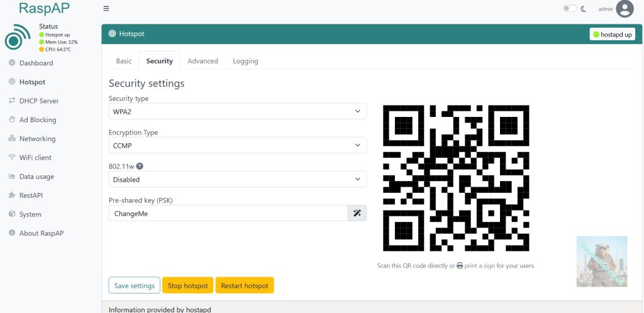Image resolution: width=644 pixels, height=313 pixels.
Task: Click the CPU temperature status dot
Action: click(x=42, y=50)
